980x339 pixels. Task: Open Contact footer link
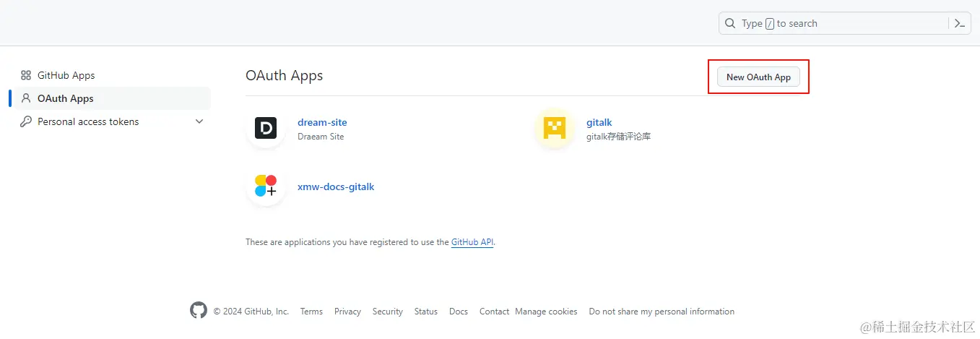(x=494, y=312)
